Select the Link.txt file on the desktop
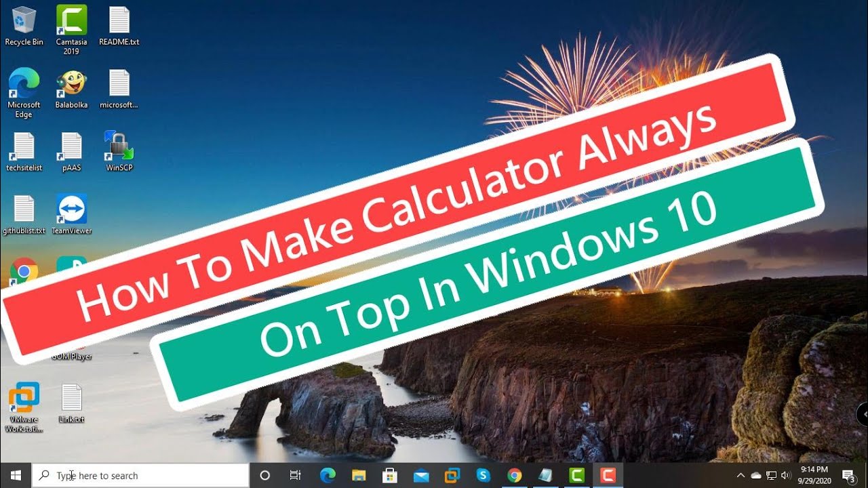868x488 pixels. click(71, 404)
